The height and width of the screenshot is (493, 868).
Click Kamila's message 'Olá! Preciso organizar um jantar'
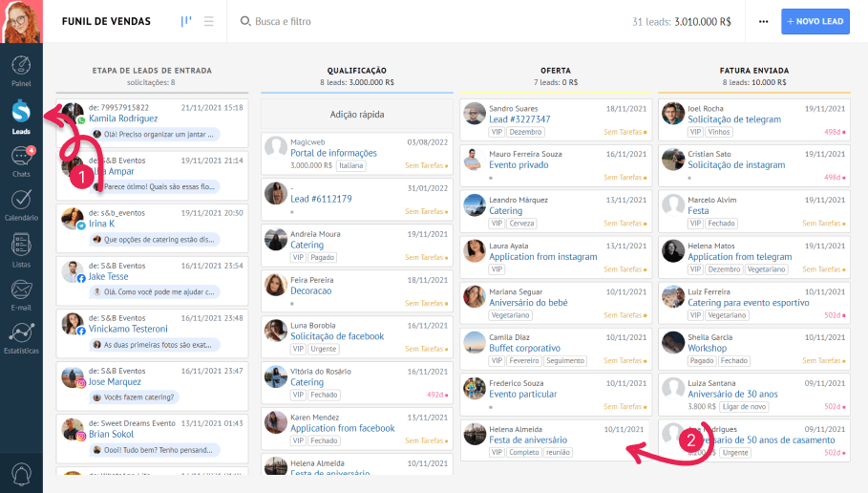tap(155, 134)
